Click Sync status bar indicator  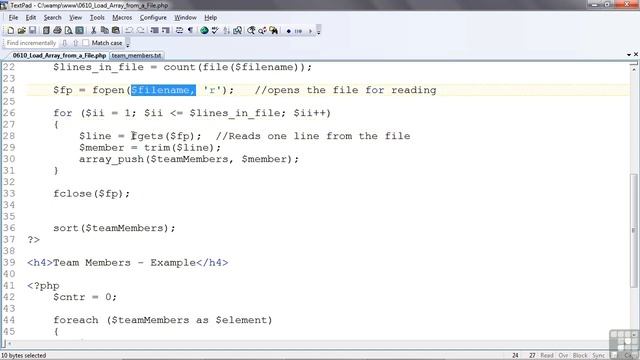[x=598, y=356]
